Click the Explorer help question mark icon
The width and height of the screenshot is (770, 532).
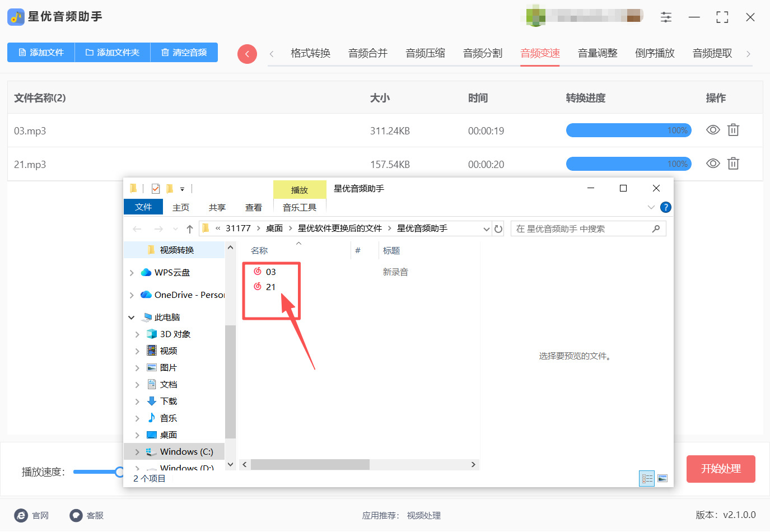pyautogui.click(x=666, y=207)
